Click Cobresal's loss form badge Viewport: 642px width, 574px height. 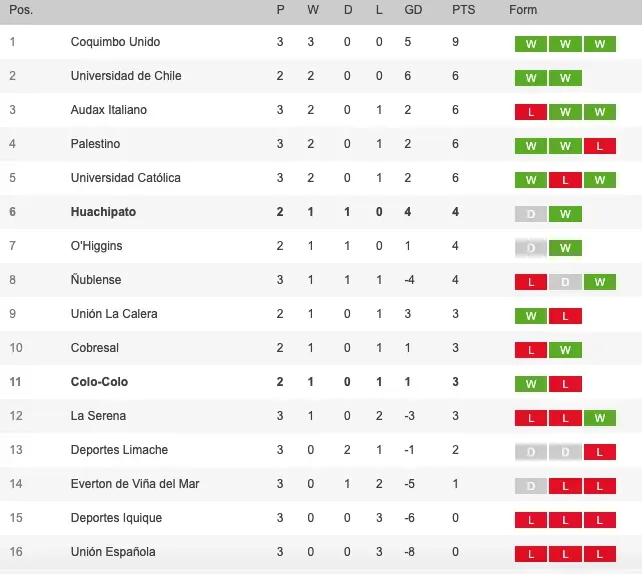(530, 349)
